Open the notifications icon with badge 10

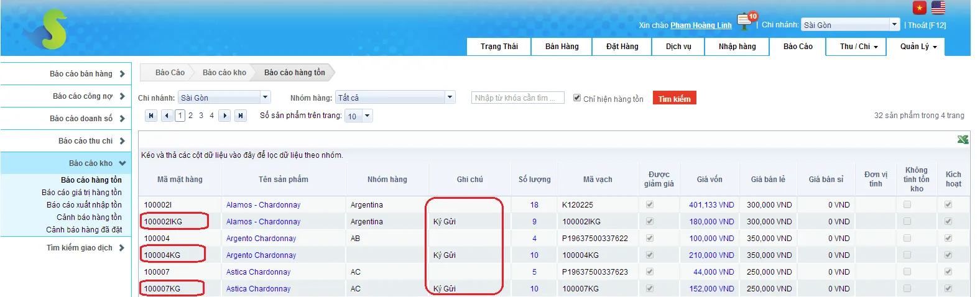pos(744,21)
